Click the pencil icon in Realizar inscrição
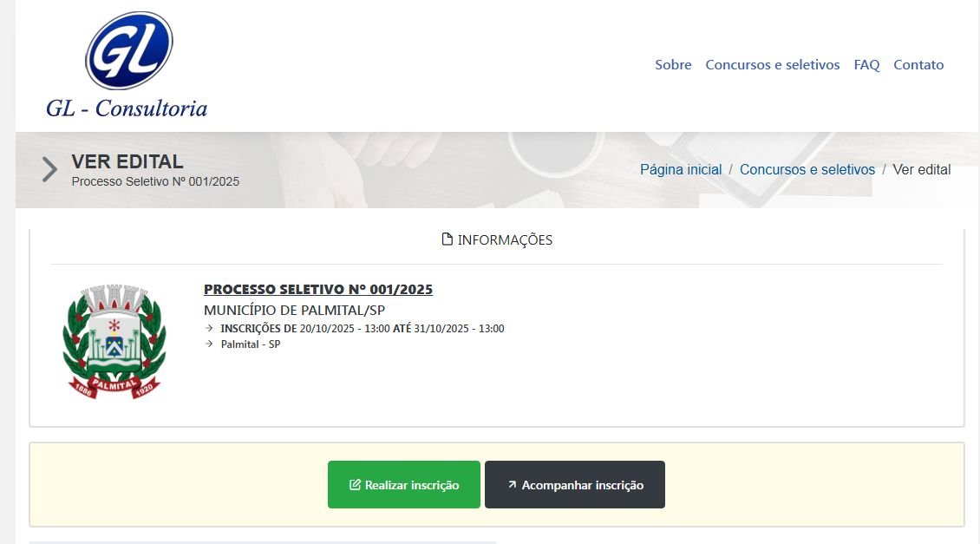This screenshot has width=980, height=544. click(355, 485)
